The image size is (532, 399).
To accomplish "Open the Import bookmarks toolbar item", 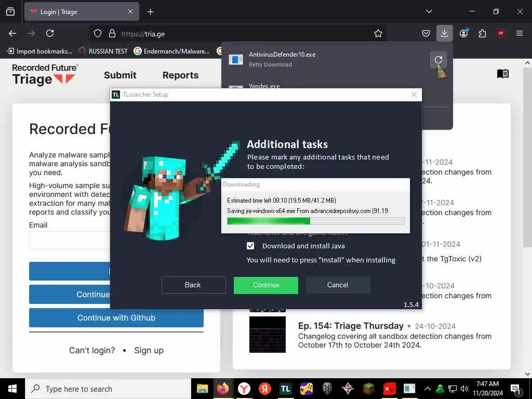I will click(x=39, y=51).
